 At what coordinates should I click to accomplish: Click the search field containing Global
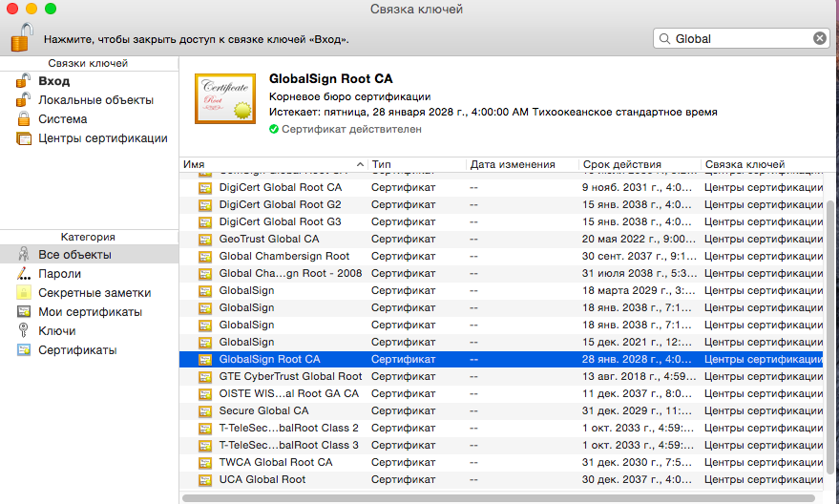pos(741,38)
